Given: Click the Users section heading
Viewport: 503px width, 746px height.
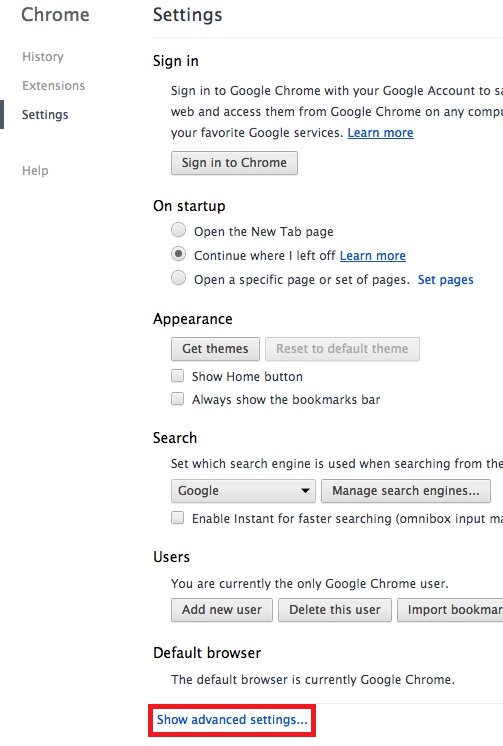Looking at the screenshot, I should coord(171,557).
